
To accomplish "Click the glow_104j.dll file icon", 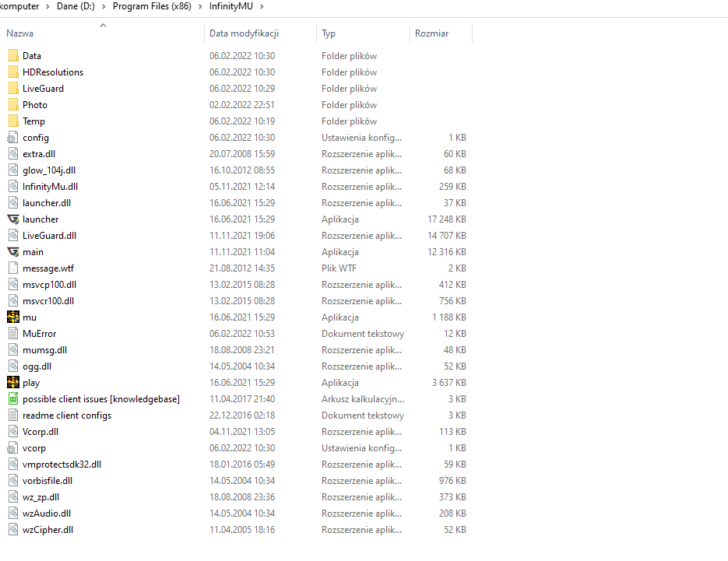I will [13, 170].
